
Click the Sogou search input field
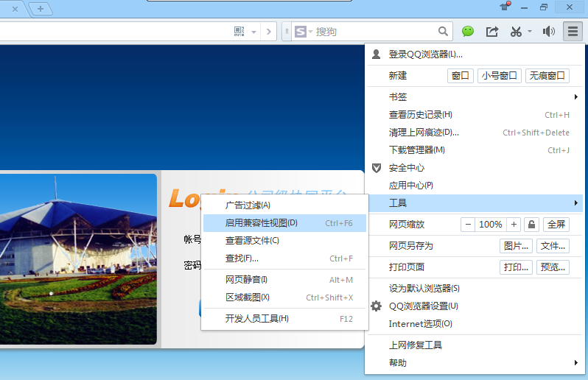pos(376,32)
